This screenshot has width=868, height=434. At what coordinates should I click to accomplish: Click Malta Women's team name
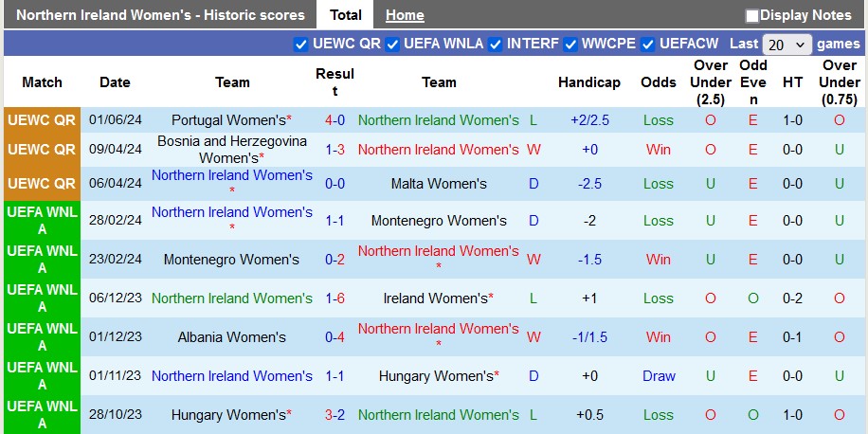(439, 183)
